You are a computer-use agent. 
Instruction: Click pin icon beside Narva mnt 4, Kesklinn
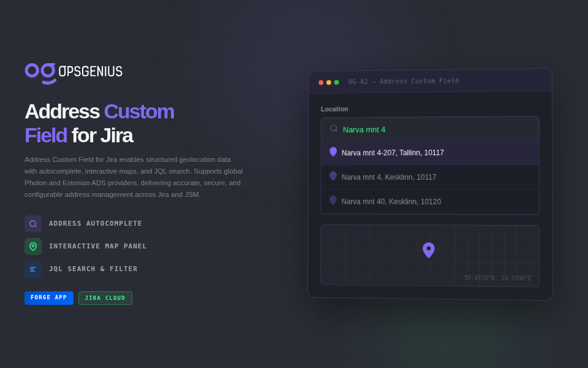(333, 176)
